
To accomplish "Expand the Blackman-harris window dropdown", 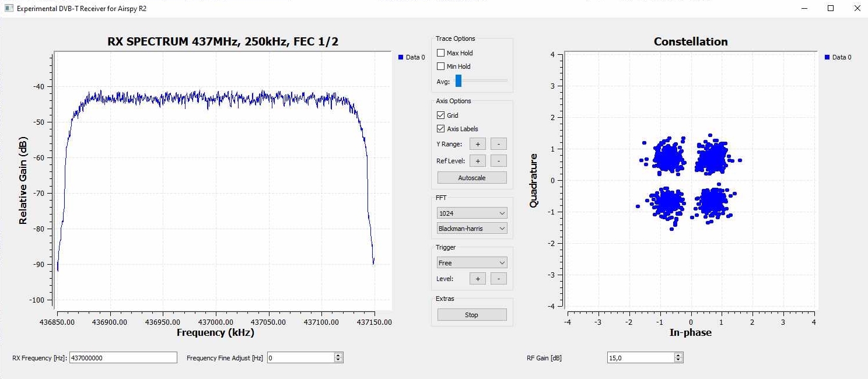I will click(472, 229).
